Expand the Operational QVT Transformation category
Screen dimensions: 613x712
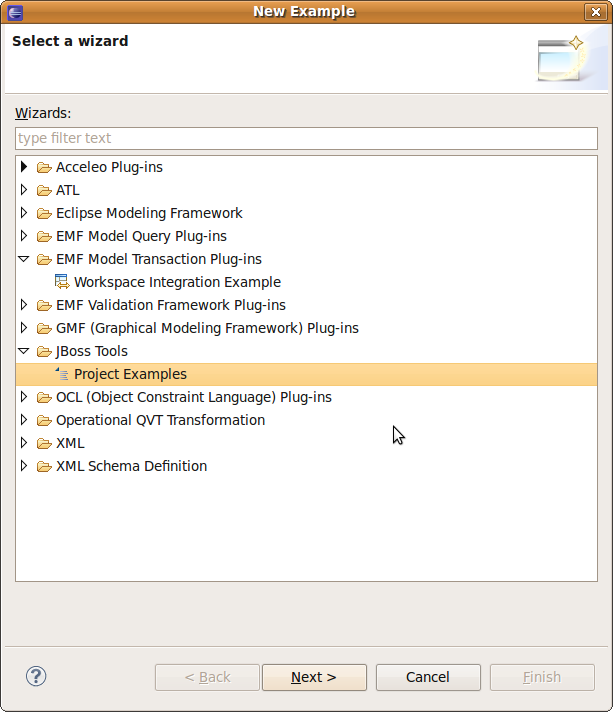pyautogui.click(x=24, y=420)
